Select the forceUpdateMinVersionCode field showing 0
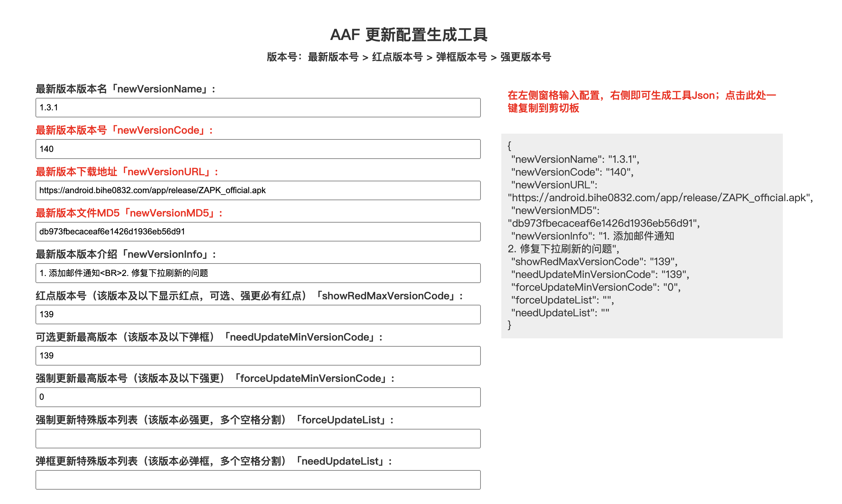Screen dimensions: 842x504 tap(258, 397)
